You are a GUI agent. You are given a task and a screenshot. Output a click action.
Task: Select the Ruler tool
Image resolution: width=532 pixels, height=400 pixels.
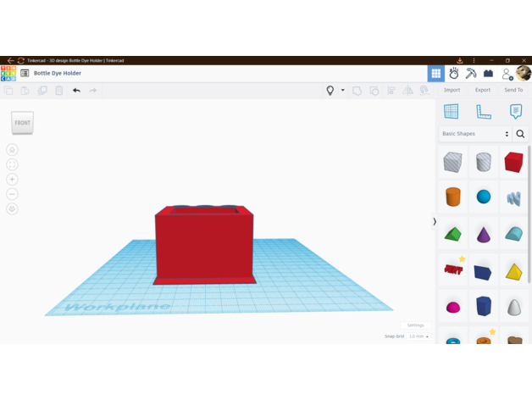(x=484, y=112)
